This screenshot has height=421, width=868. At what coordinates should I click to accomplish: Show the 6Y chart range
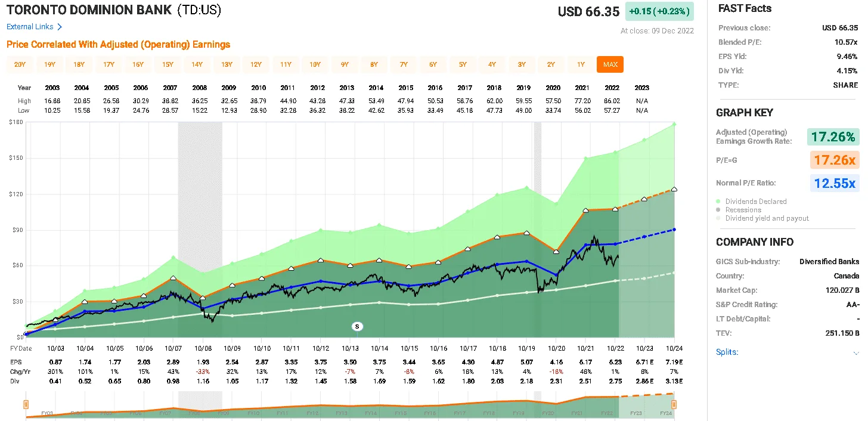(x=433, y=64)
